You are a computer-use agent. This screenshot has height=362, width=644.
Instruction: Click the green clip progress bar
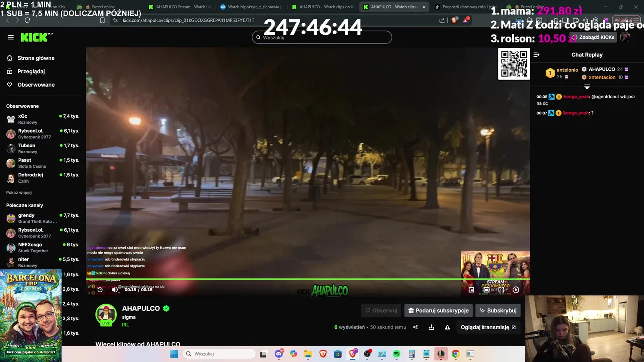pyautogui.click(x=307, y=279)
